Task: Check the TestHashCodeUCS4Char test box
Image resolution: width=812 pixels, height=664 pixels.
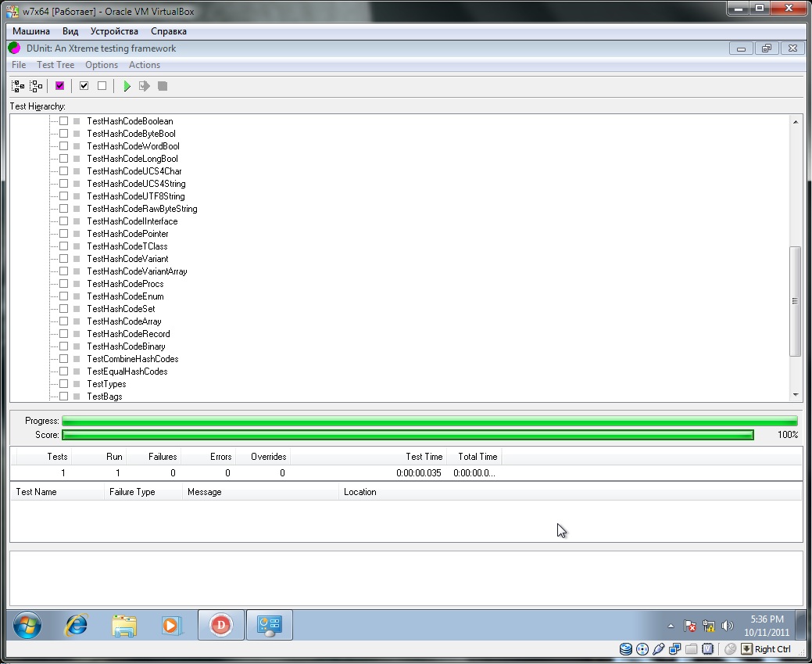Action: 64,171
